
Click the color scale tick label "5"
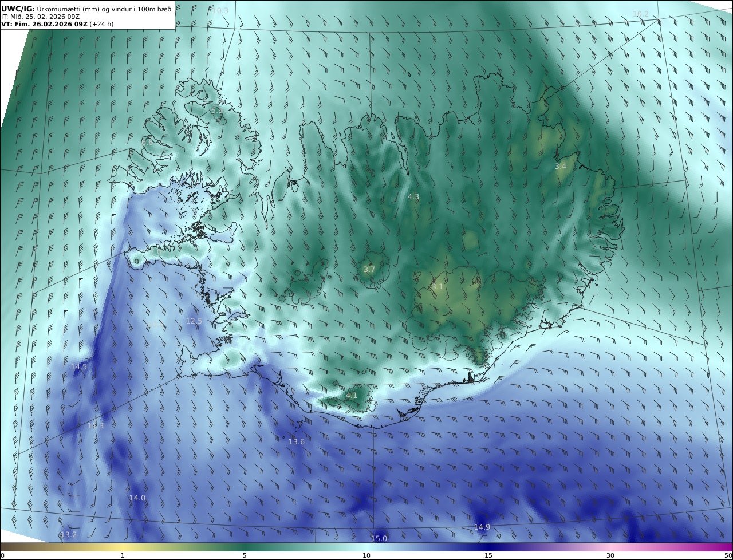245,555
